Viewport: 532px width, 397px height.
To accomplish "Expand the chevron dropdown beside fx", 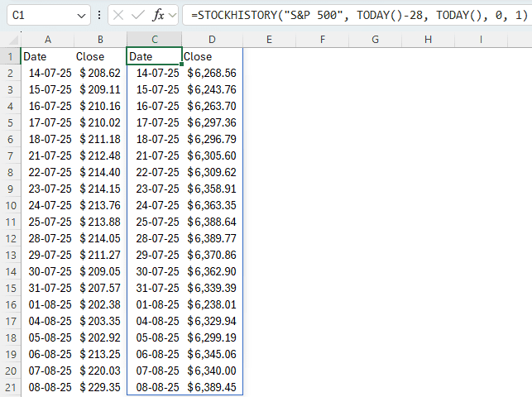I will pos(171,15).
